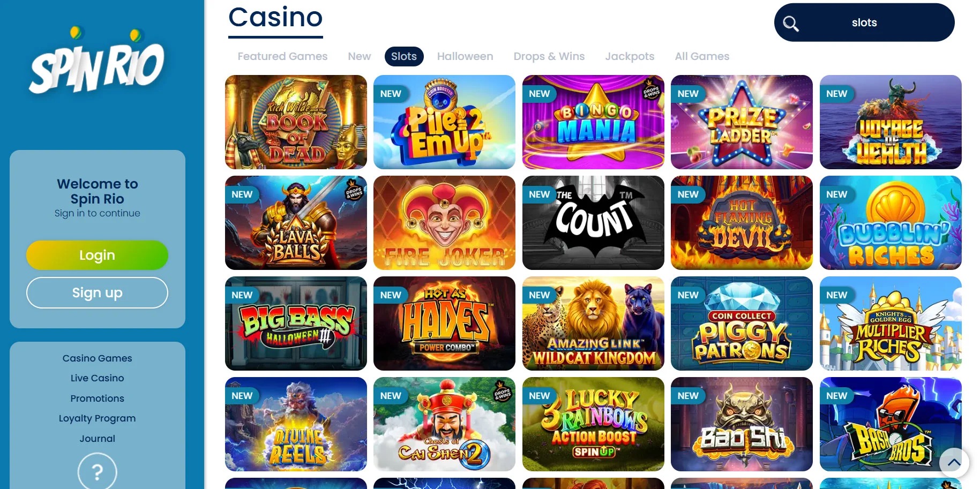Select the Bingo Mania game
This screenshot has height=489, width=980.
click(593, 122)
